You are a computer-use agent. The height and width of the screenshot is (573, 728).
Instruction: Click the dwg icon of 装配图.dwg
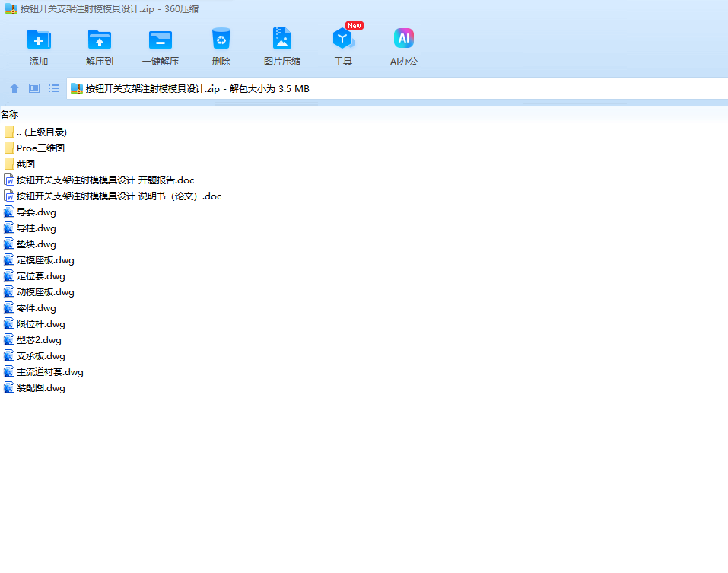[9, 388]
